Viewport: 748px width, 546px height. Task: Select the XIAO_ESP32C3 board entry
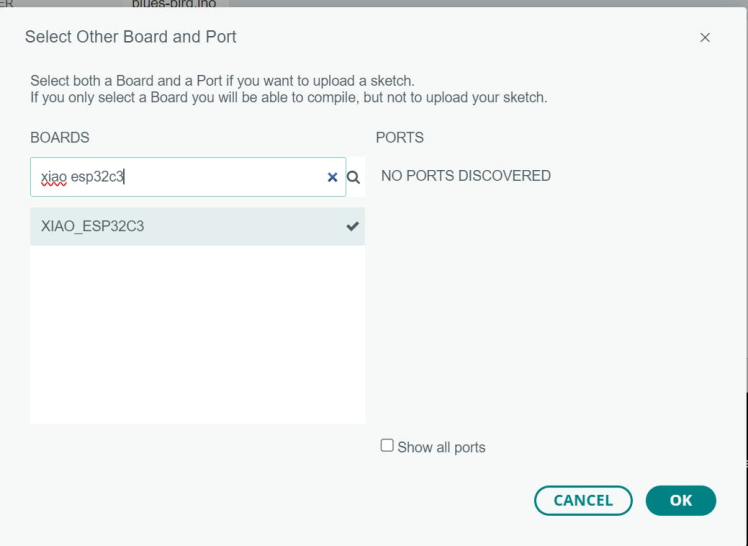pyautogui.click(x=93, y=226)
